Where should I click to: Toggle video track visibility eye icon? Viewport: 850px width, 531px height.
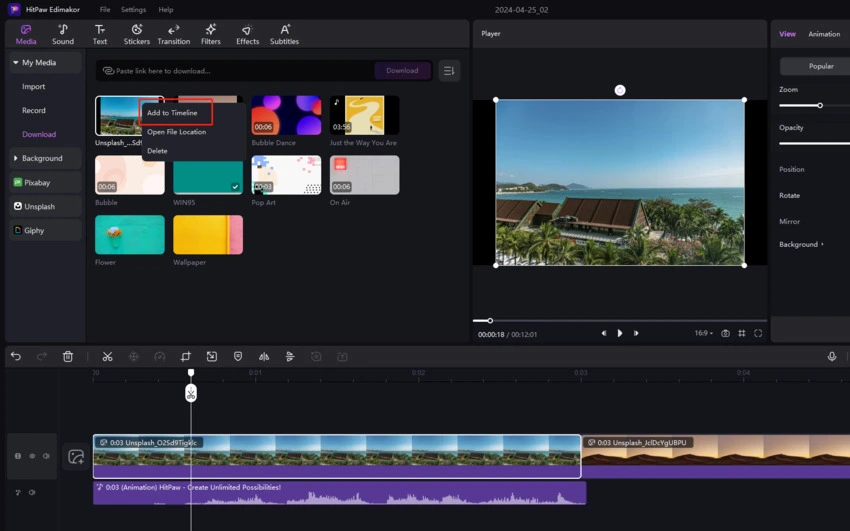(x=32, y=456)
